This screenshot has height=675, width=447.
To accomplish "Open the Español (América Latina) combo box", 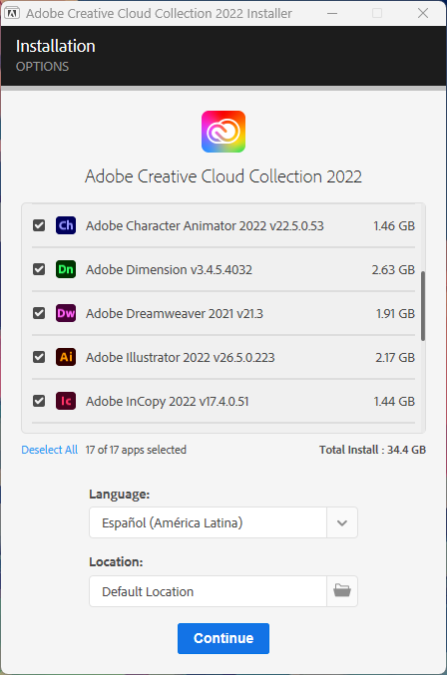I will point(223,523).
